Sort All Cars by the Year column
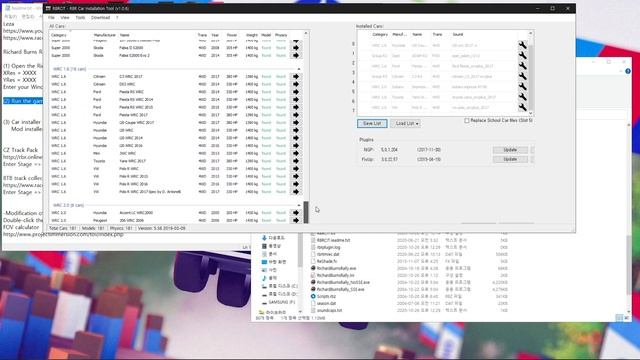 coord(215,36)
